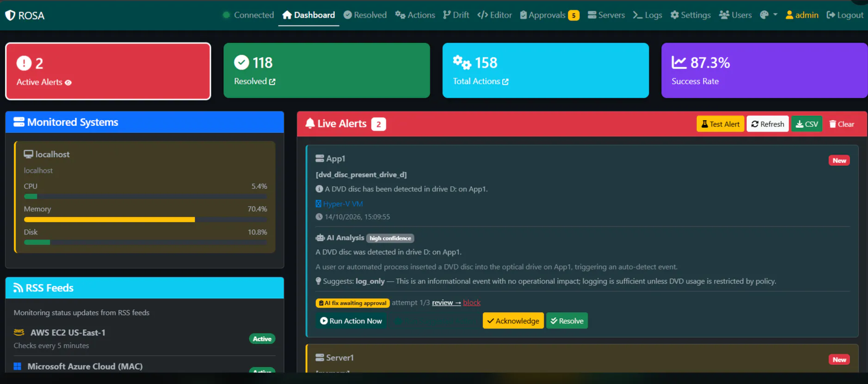The width and height of the screenshot is (868, 384).
Task: Click the server icon next to Server1
Action: click(x=320, y=358)
